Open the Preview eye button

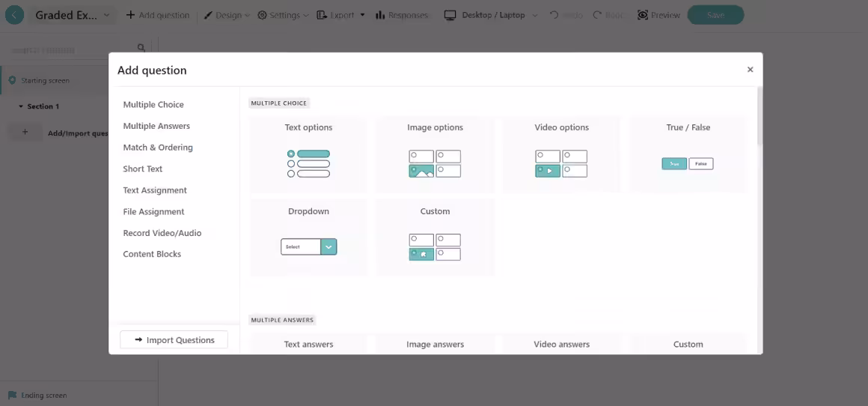tap(658, 15)
